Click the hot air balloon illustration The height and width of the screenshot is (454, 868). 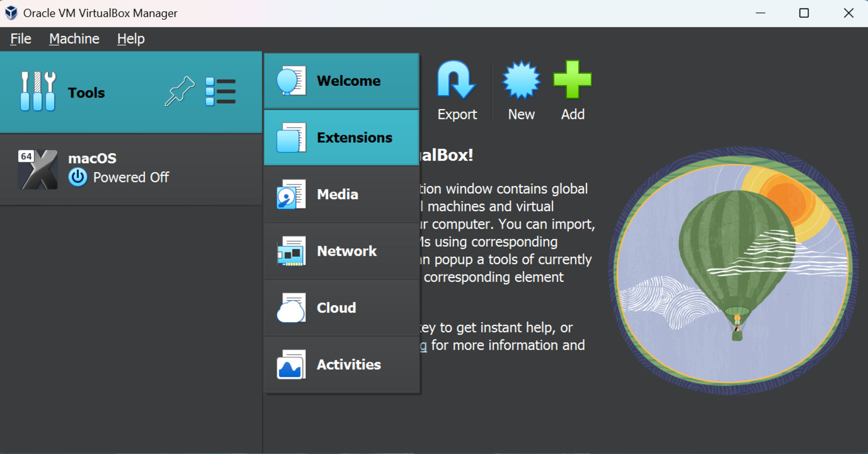pyautogui.click(x=733, y=270)
